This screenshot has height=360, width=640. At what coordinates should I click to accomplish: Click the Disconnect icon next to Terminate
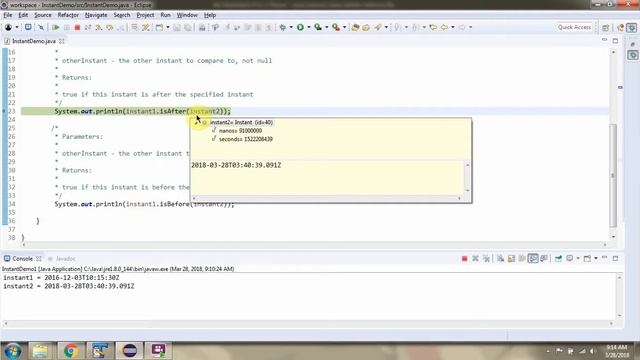pos(88,27)
